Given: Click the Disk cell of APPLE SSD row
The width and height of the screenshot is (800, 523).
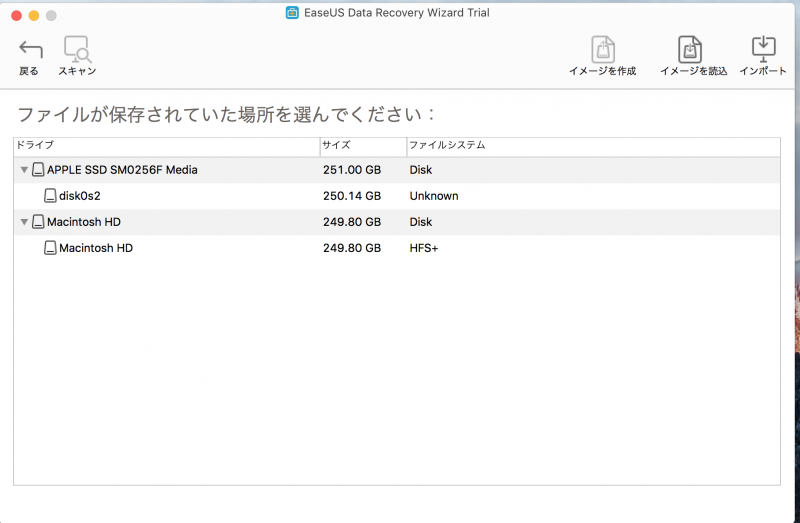Looking at the screenshot, I should tap(420, 170).
